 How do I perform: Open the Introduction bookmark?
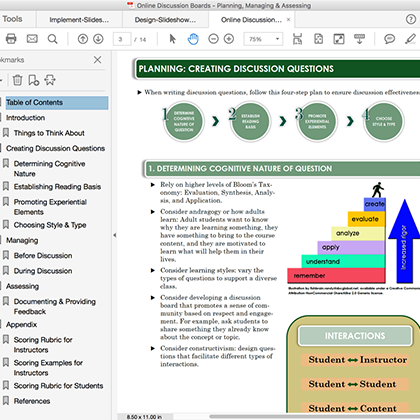[25, 118]
